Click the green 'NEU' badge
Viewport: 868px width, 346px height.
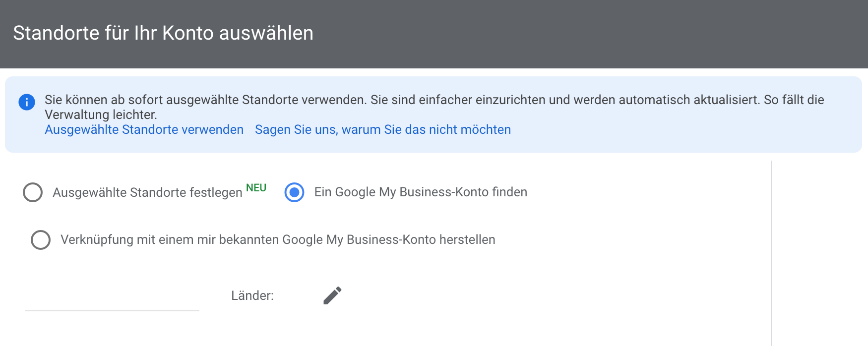[x=256, y=188]
